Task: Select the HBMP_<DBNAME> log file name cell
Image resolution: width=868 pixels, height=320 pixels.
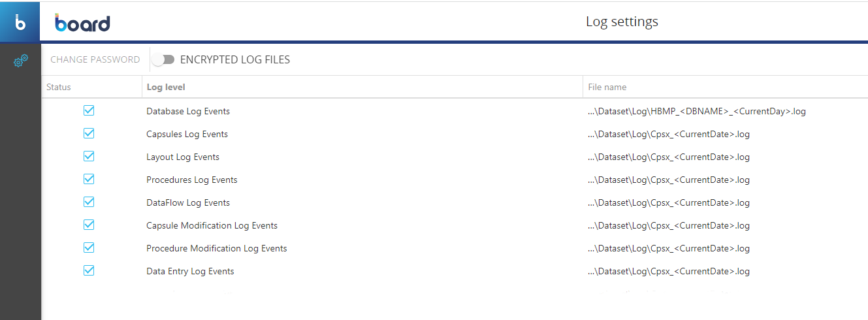Action: coord(697,111)
